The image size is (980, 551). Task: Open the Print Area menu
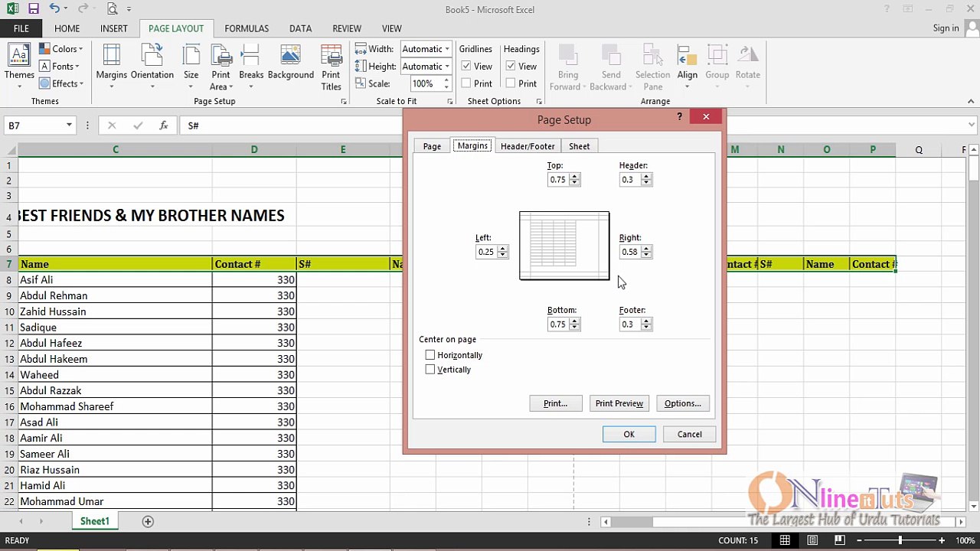pyautogui.click(x=220, y=67)
